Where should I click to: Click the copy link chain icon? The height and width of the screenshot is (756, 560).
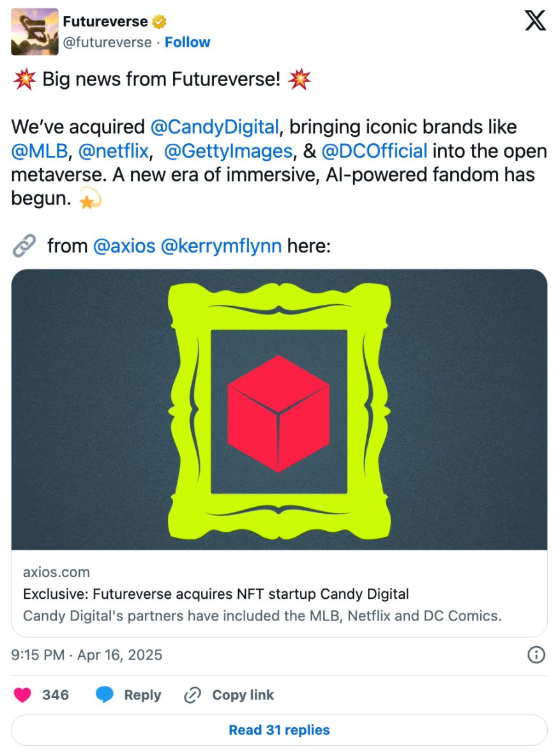coord(192,695)
